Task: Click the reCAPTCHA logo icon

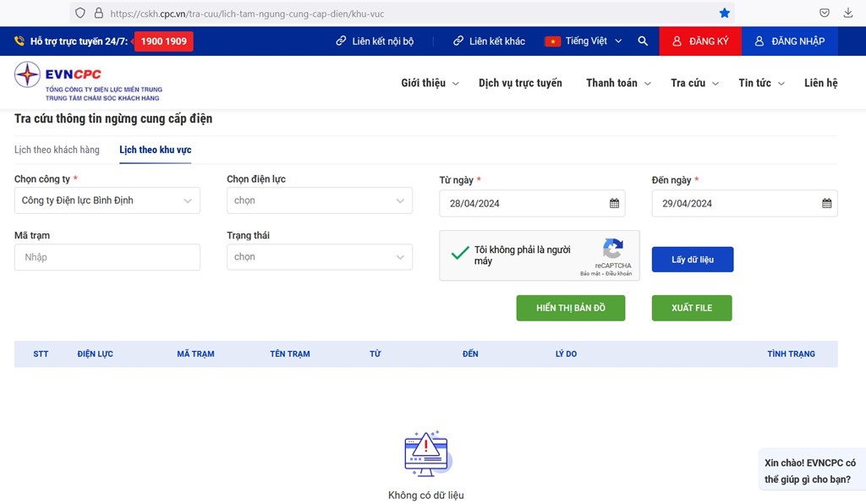Action: point(612,249)
